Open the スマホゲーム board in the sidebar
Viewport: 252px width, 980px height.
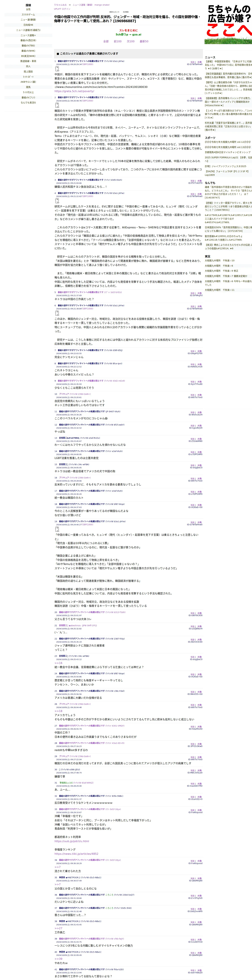[28, 15]
